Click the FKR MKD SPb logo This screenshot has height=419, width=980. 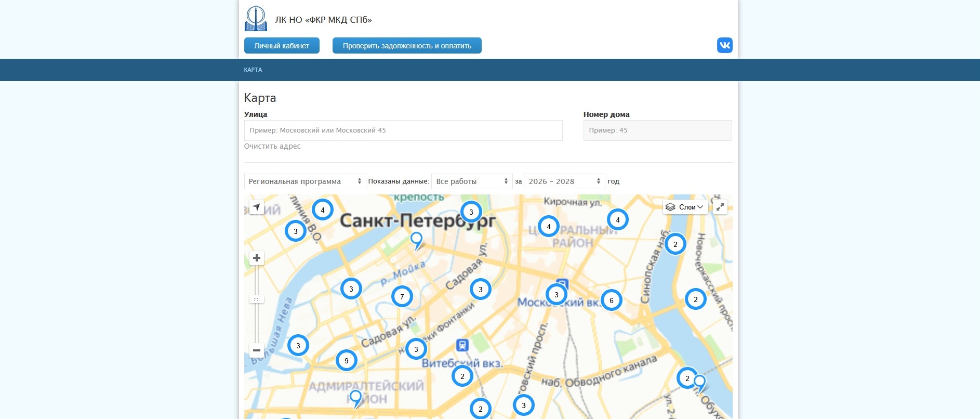click(x=256, y=18)
